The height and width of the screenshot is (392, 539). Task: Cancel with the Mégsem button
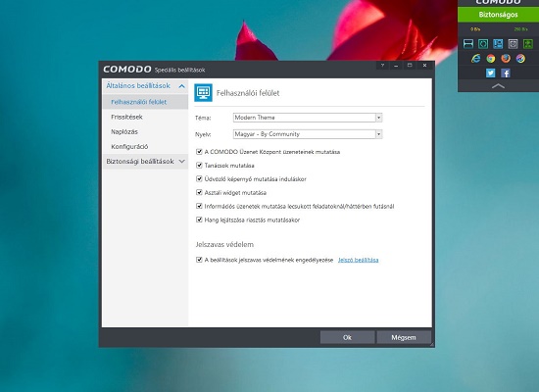[x=404, y=337]
